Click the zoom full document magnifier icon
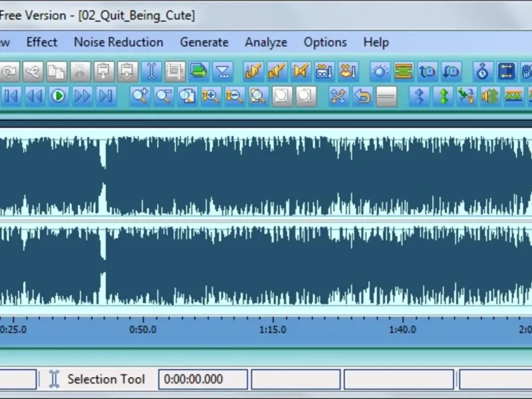This screenshot has width=532, height=399. (259, 96)
